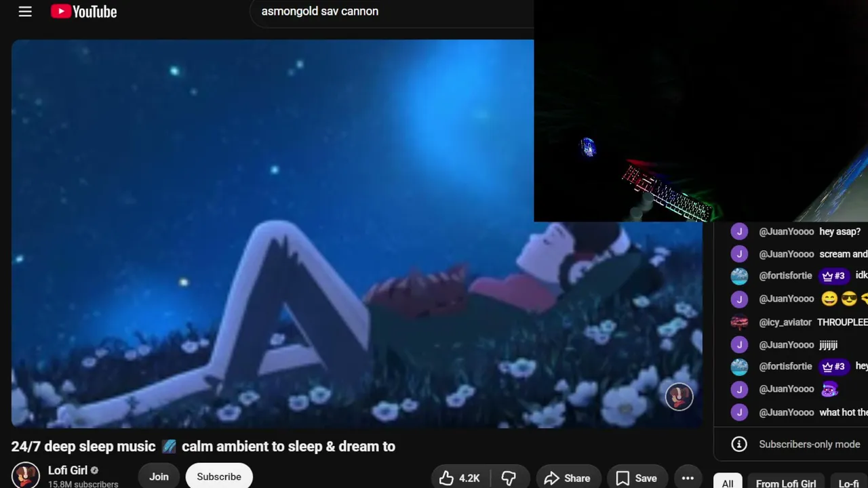Click @JuanYoooo name on scream and message

(787, 254)
